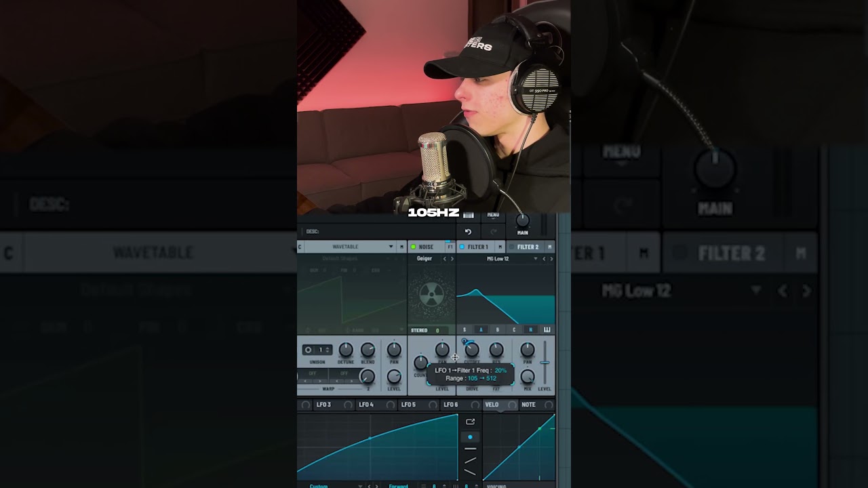868x488 pixels.
Task: Click the M button beside FILTER 1
Action: tap(500, 247)
